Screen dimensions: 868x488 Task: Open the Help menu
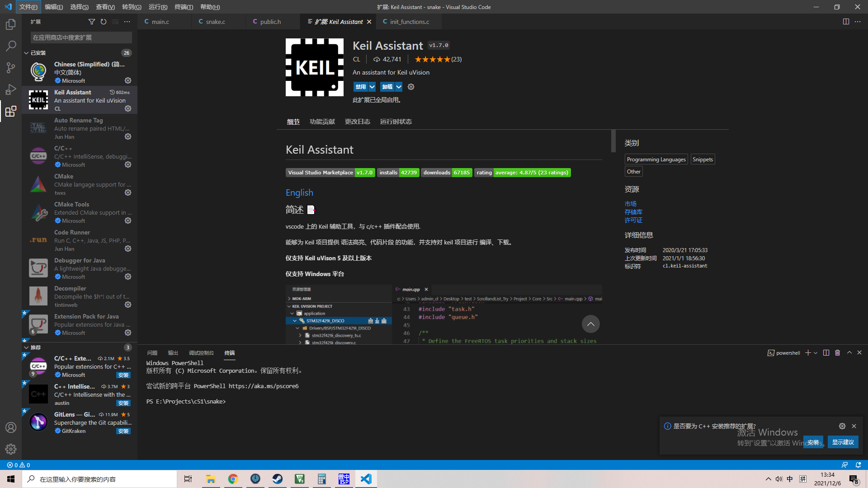point(210,7)
